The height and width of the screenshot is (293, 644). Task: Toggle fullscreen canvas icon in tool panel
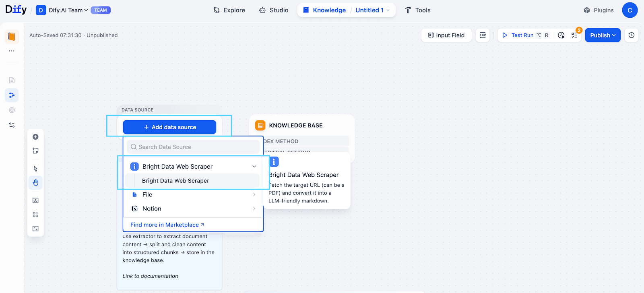click(x=35, y=229)
